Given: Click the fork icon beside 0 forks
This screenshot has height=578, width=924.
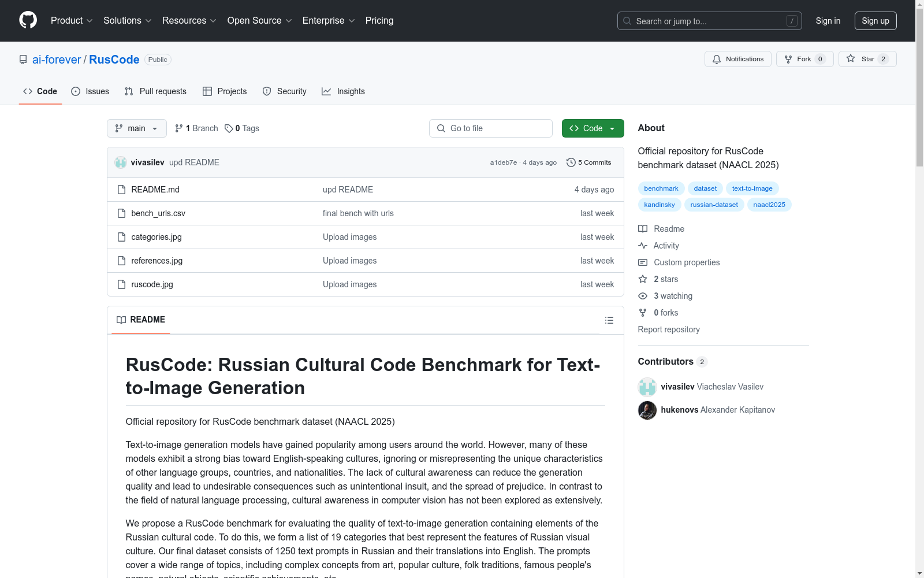Looking at the screenshot, I should click(x=643, y=313).
